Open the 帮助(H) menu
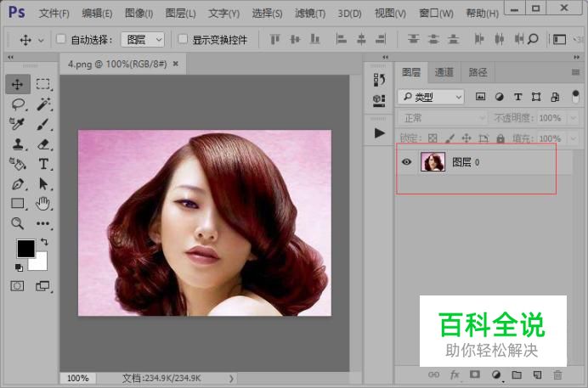Screen dimensions: 588x388 click(x=483, y=14)
